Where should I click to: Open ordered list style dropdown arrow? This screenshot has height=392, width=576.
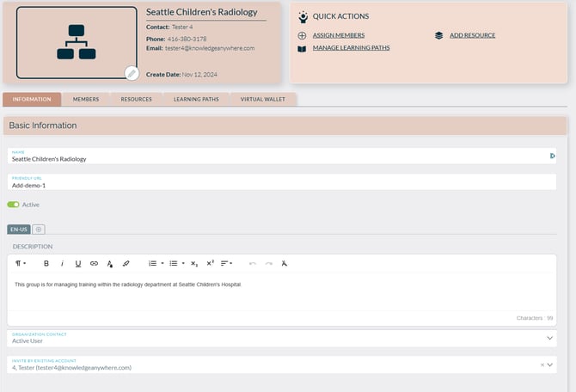[x=162, y=263]
